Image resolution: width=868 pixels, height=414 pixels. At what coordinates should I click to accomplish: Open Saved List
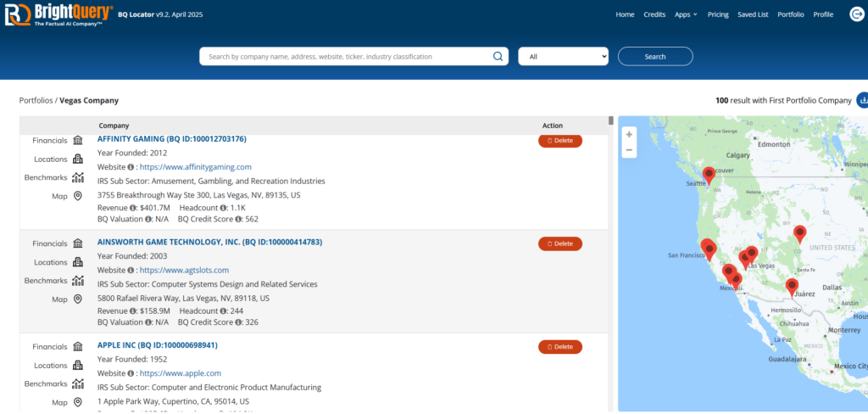pyautogui.click(x=753, y=14)
